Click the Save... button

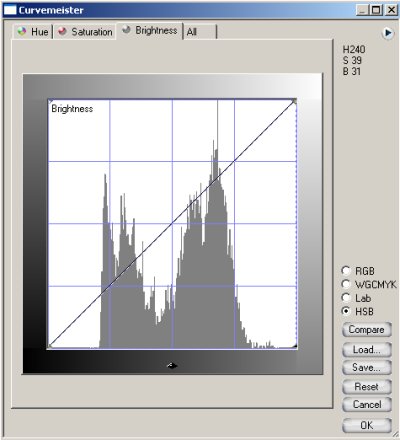coord(367,368)
